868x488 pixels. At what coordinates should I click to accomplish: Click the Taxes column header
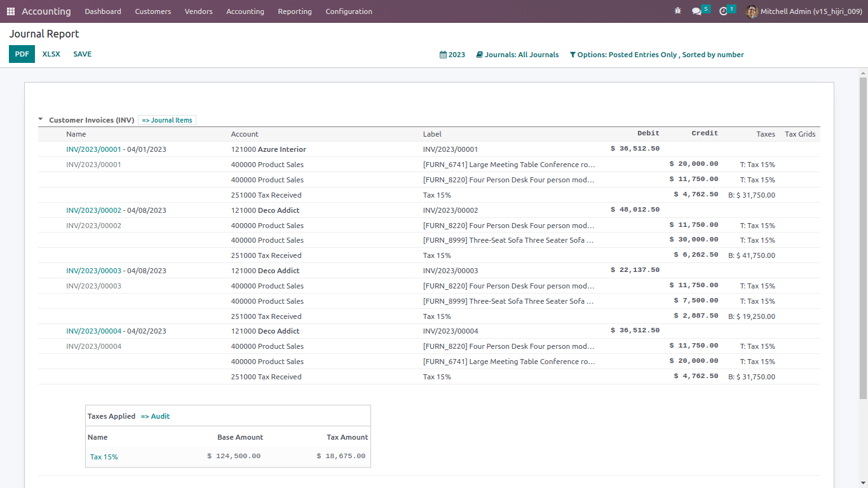click(x=766, y=134)
